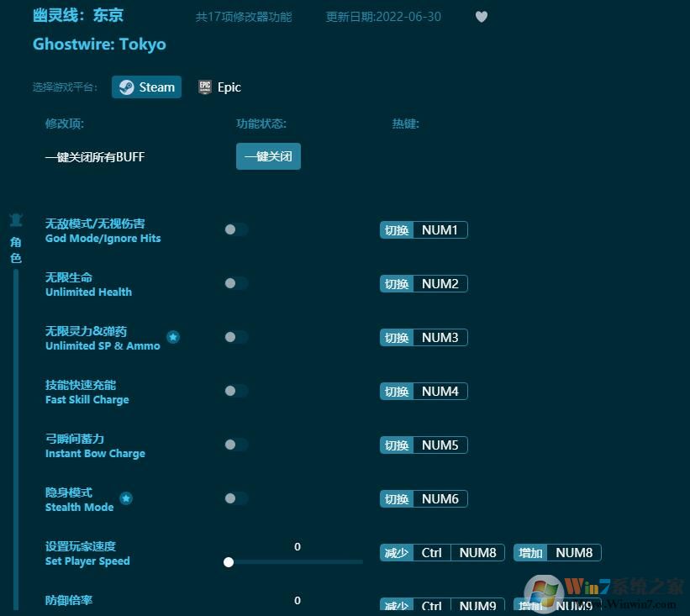
Task: Click the star badge beside Unlimited SP & Ammo
Action: coord(173,337)
